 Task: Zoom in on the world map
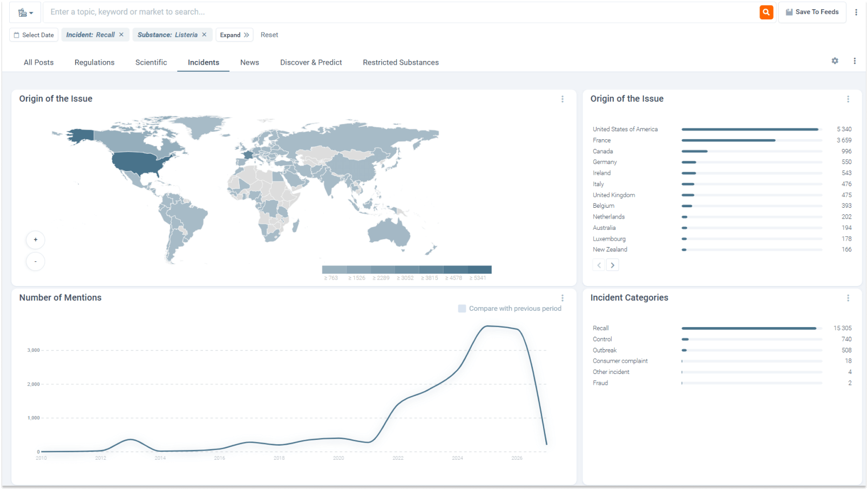pos(36,240)
